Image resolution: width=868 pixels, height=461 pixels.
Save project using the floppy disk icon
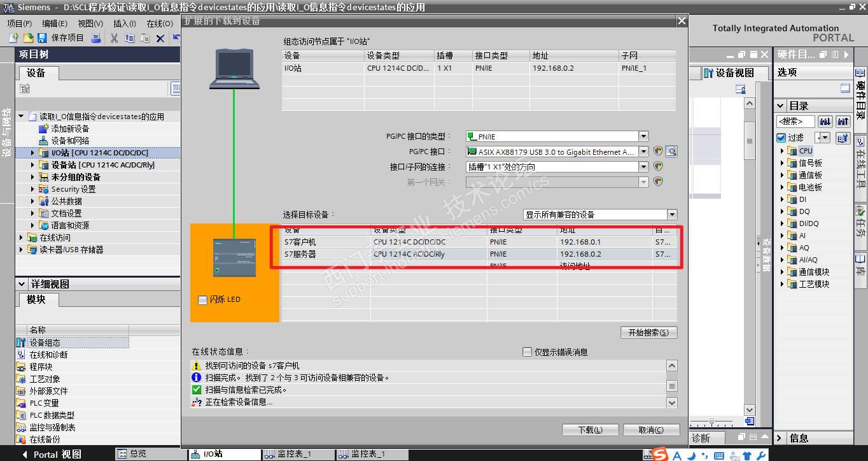point(42,38)
